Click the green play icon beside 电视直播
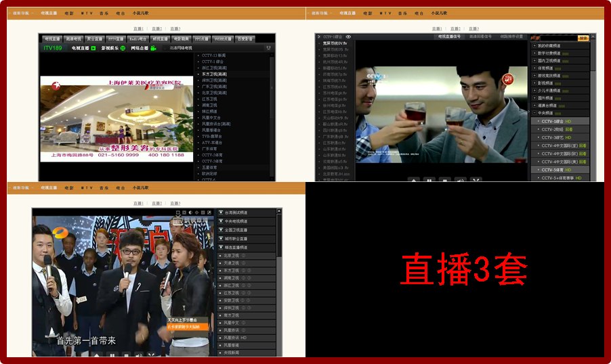The width and height of the screenshot is (611, 364). (x=94, y=48)
